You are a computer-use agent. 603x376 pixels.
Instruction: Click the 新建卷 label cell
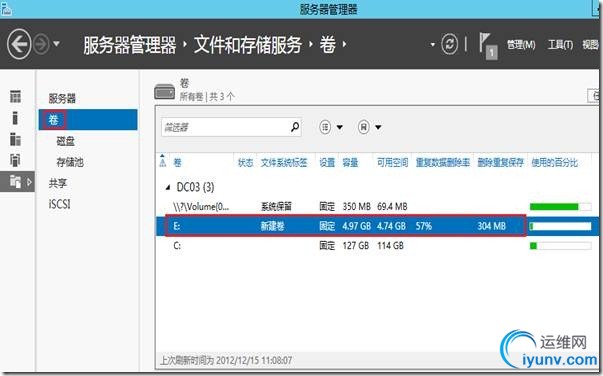click(x=272, y=226)
